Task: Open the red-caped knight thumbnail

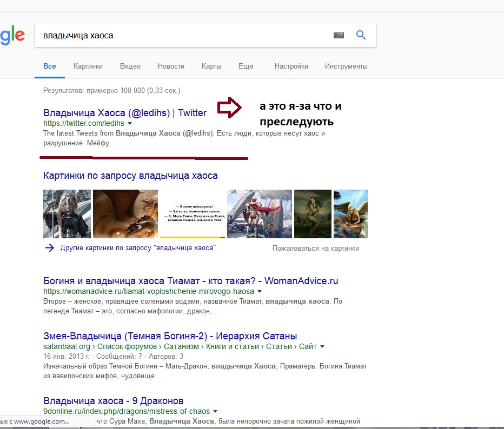Action: [260, 214]
